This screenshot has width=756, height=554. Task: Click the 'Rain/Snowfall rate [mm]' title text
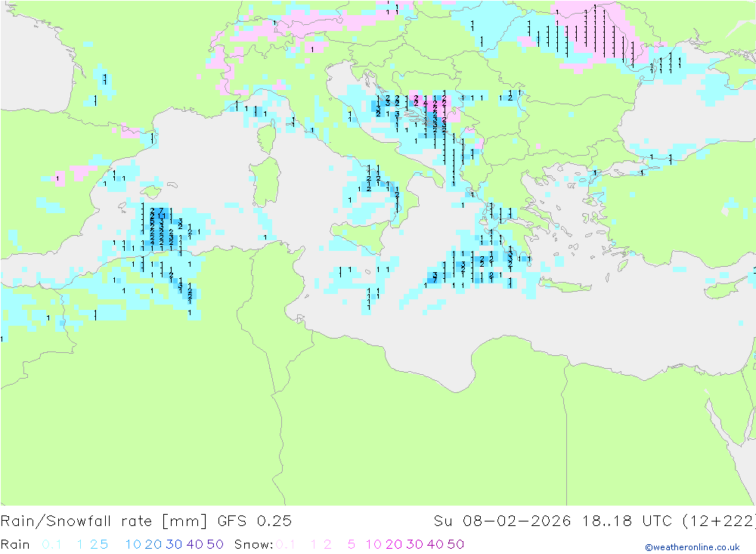(x=104, y=522)
